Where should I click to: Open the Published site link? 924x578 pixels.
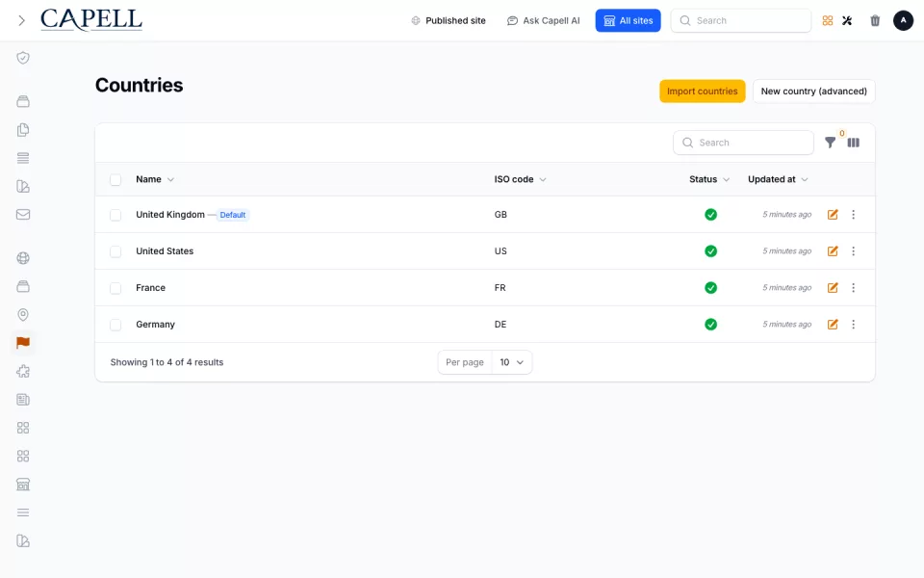[449, 20]
